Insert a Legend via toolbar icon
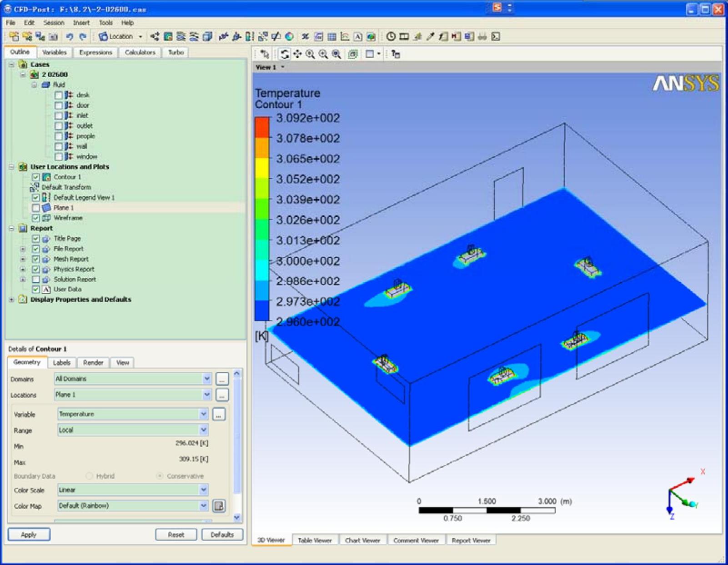The image size is (728, 565). 249,36
